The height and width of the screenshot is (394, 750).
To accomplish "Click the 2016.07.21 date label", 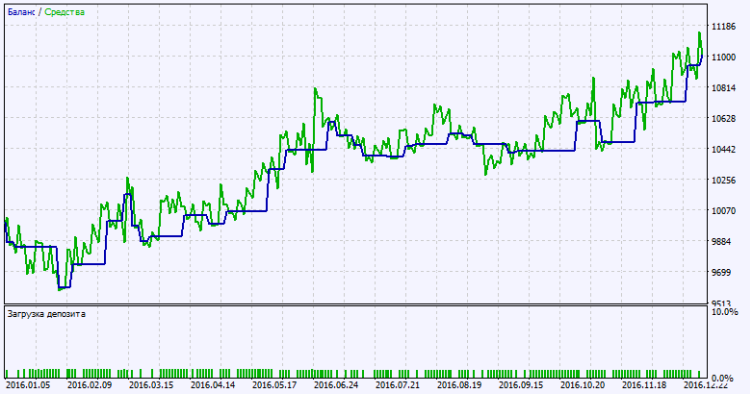I will click(x=398, y=385).
